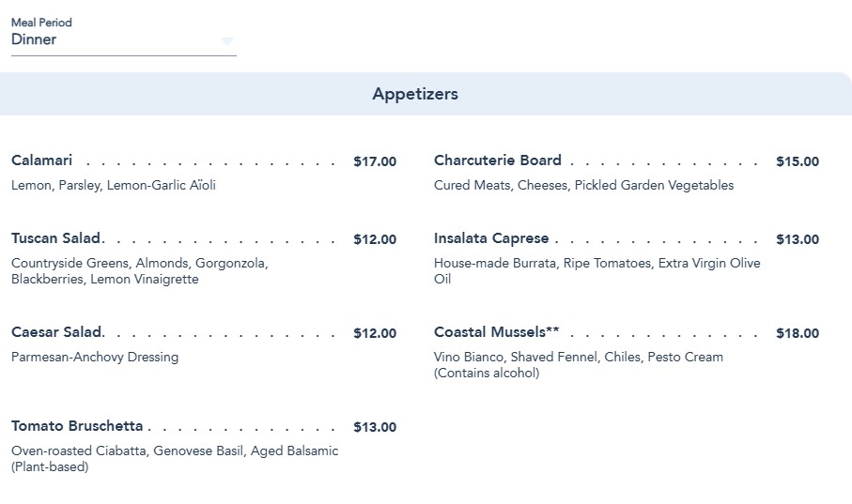Choose the Caesar Salad item

tap(56, 332)
